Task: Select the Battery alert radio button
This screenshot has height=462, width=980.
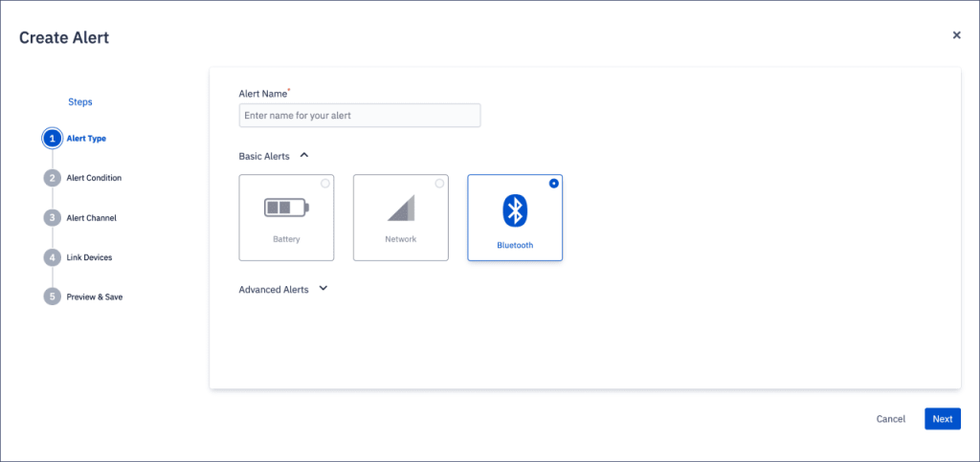Action: (325, 184)
